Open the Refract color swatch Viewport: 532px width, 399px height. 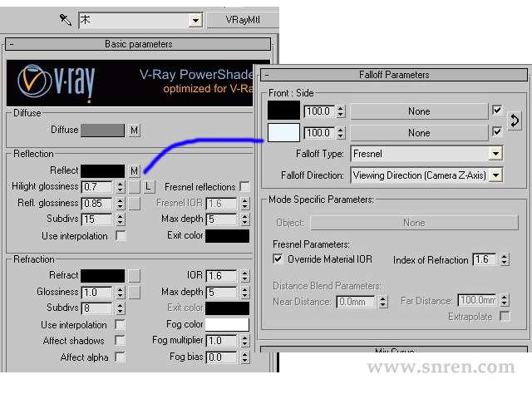coord(102,276)
